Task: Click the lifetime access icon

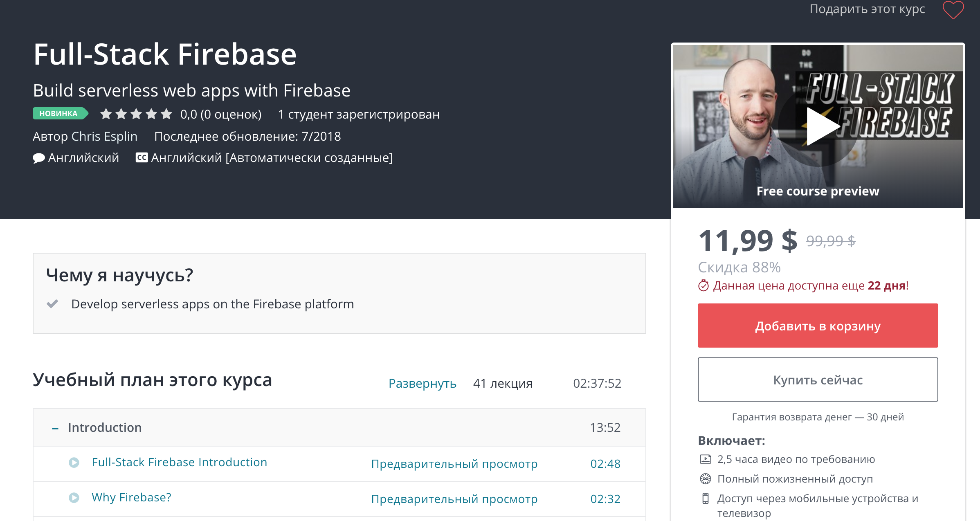Action: (x=706, y=478)
